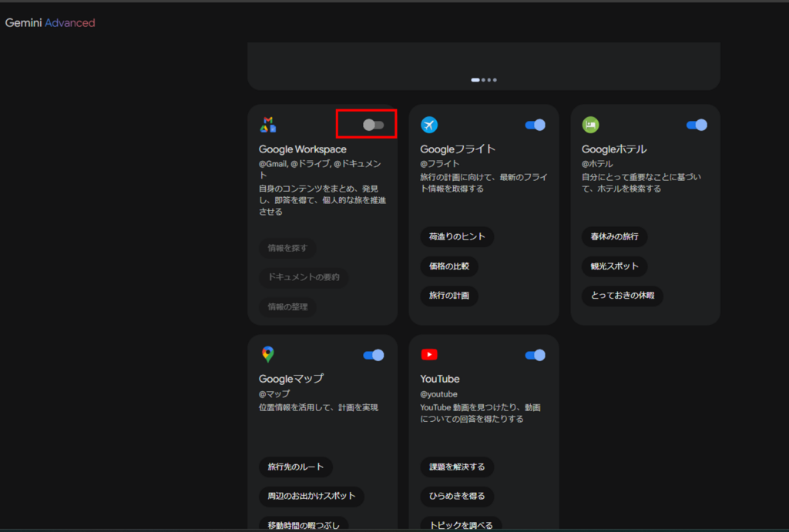
Task: Pick the とっておきの休暇 chip
Action: (623, 296)
